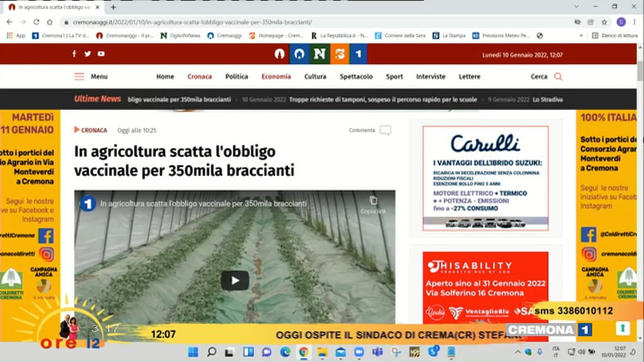Bookmark this page with the star icon
This screenshot has height=362, width=644.
pos(604,21)
